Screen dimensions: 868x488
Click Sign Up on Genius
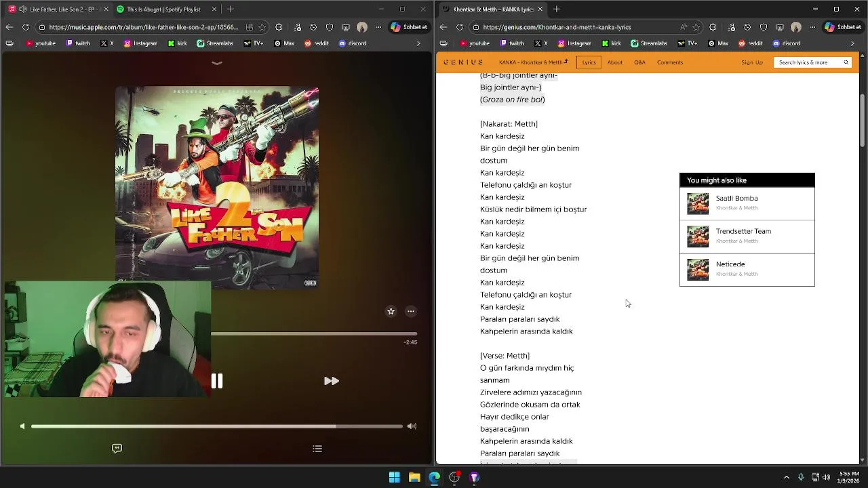point(752,62)
